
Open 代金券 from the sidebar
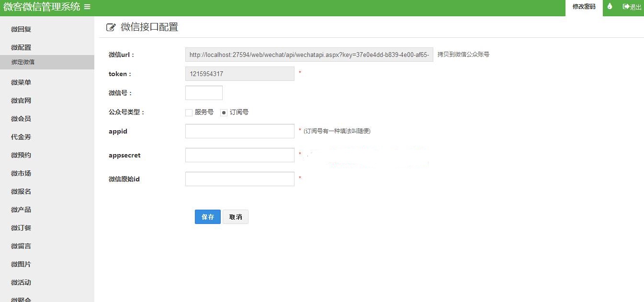point(21,137)
